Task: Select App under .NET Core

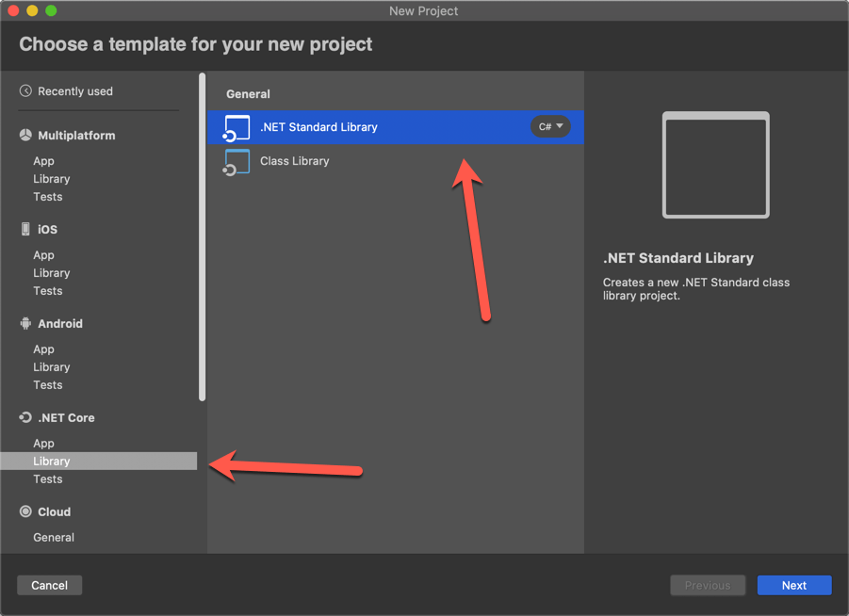Action: coord(43,443)
